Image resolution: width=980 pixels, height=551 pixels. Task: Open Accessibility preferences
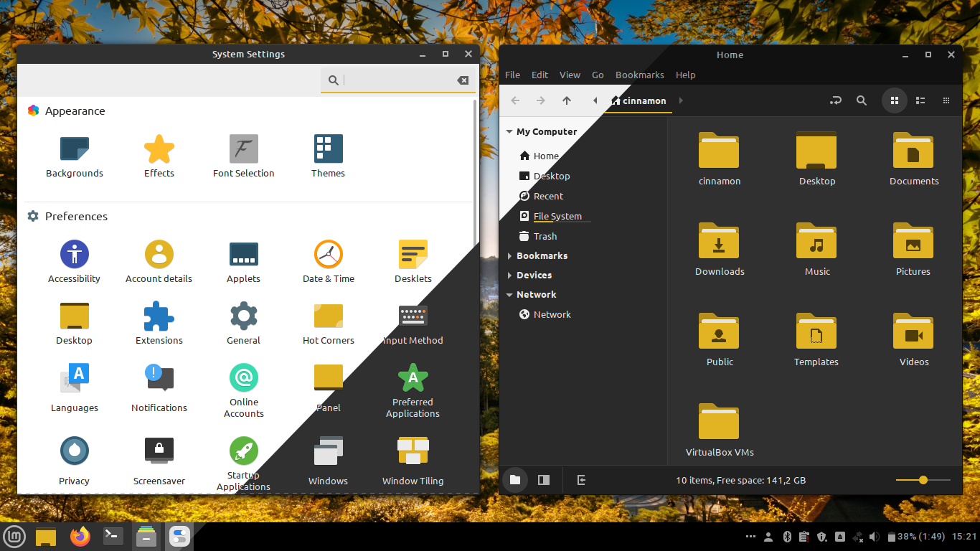(x=75, y=262)
